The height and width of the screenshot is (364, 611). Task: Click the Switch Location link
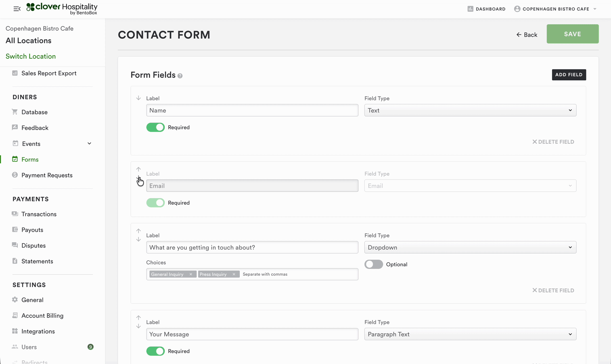31,56
